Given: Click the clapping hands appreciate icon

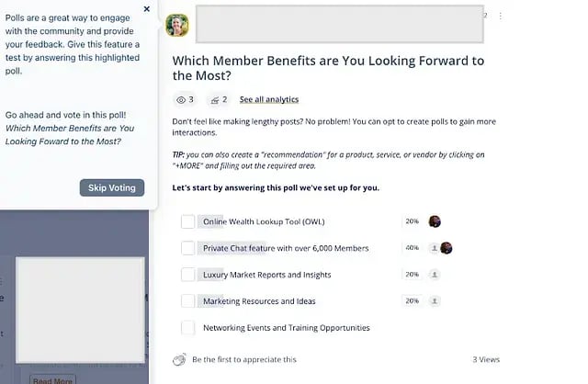Looking at the screenshot, I should (179, 359).
